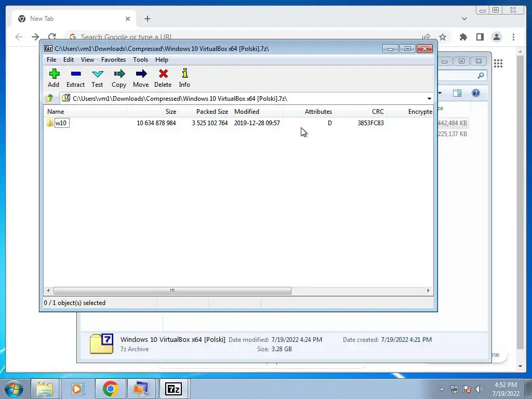532x399 pixels.
Task: Show hidden system tray icons arrow
Action: 442,389
